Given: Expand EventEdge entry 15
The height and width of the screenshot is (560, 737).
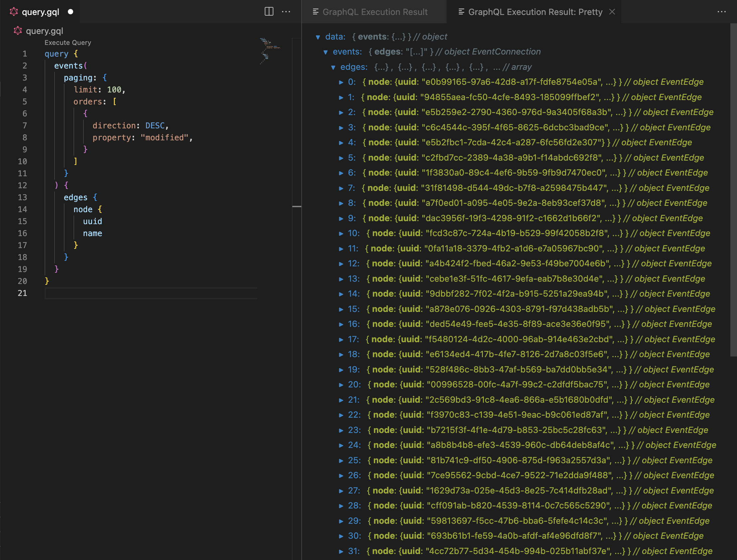Looking at the screenshot, I should 341,309.
